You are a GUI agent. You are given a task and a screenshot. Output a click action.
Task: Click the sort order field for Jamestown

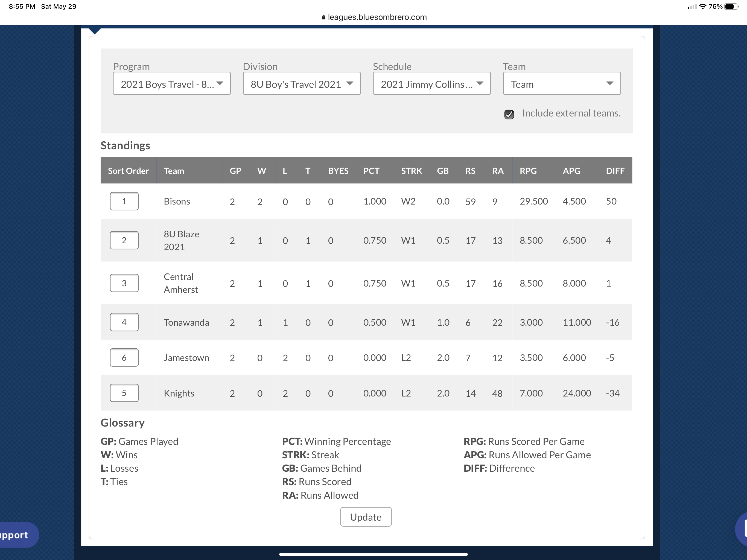[124, 358]
